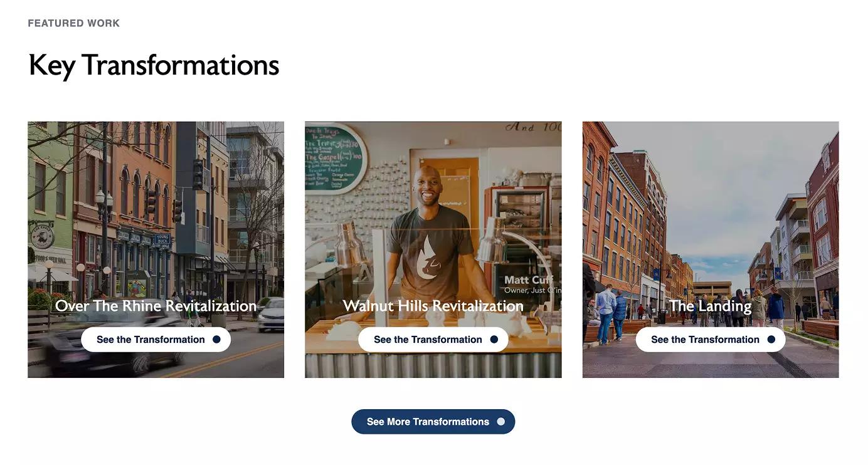Open the Over The Rhine street photo card
Viewport: 868px width, 465px height.
(156, 249)
